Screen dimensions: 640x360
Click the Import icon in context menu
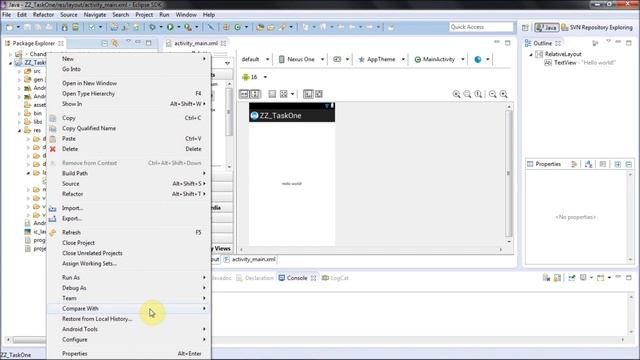pyautogui.click(x=53, y=208)
